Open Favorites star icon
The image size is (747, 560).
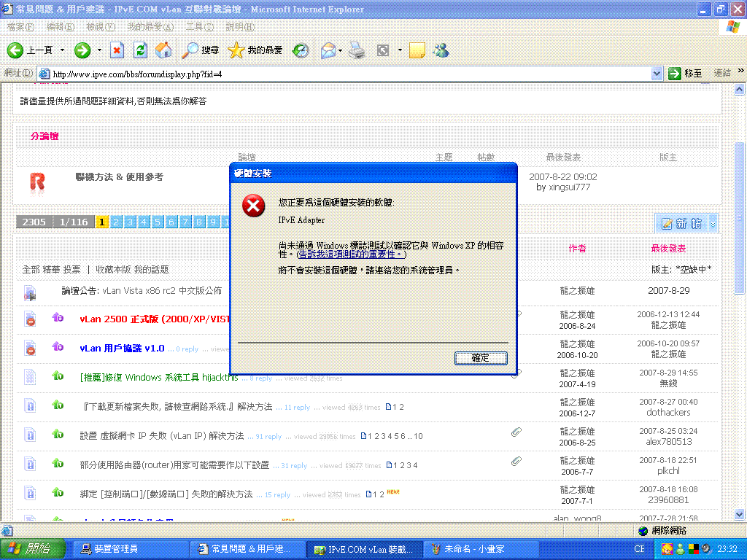[x=236, y=50]
